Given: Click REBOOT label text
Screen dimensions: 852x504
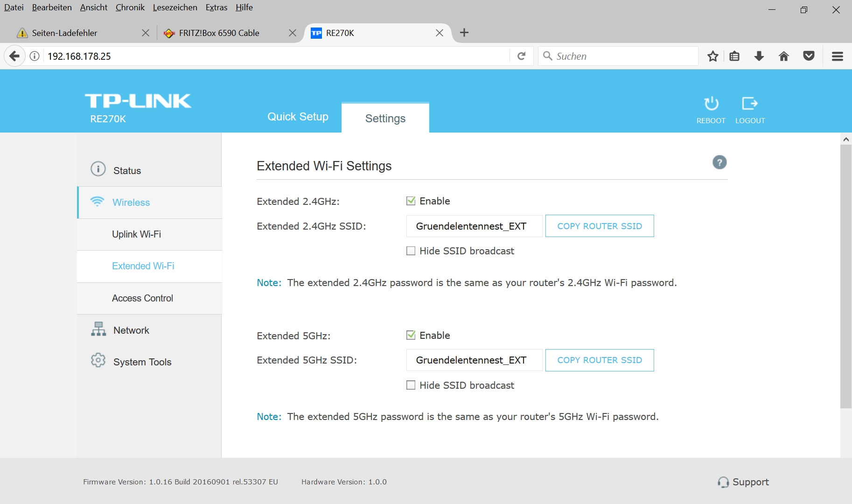Looking at the screenshot, I should (711, 120).
